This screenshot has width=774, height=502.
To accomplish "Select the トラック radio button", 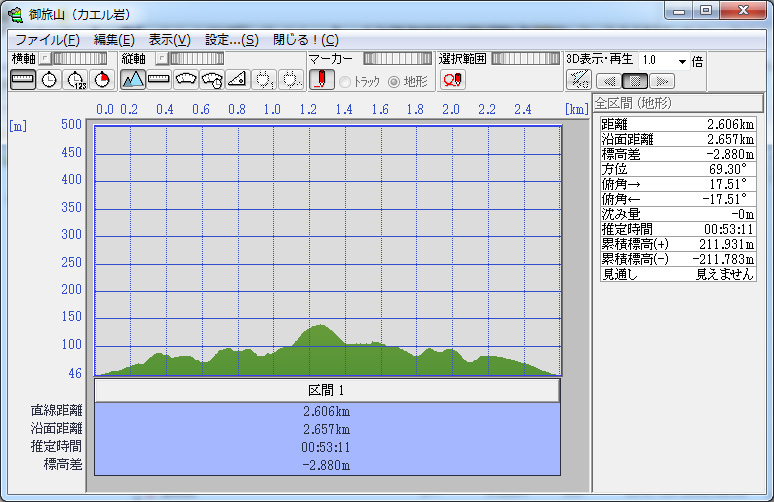I will [x=345, y=82].
